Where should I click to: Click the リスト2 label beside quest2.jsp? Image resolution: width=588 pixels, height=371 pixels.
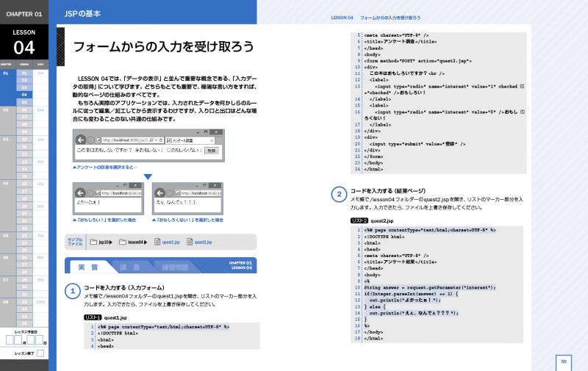click(359, 220)
